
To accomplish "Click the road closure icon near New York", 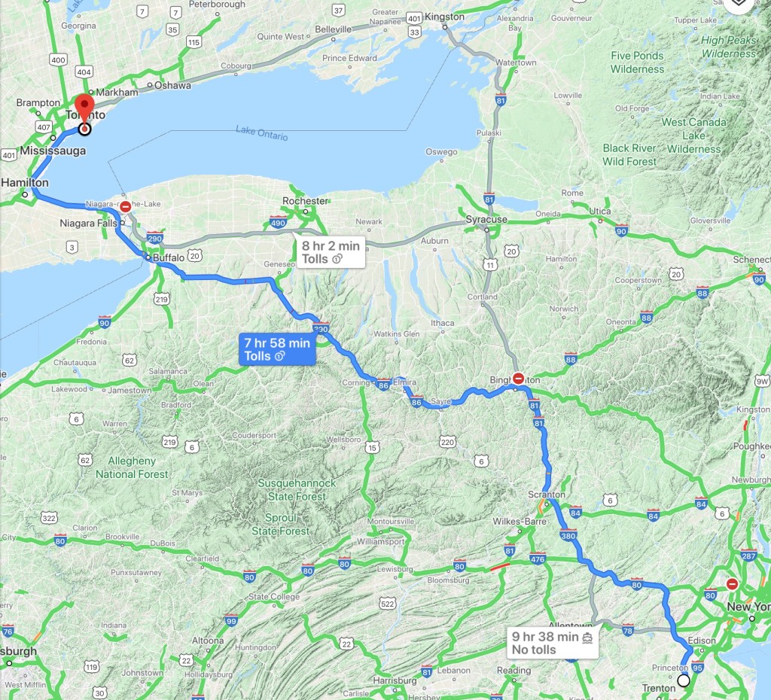I will point(732,584).
